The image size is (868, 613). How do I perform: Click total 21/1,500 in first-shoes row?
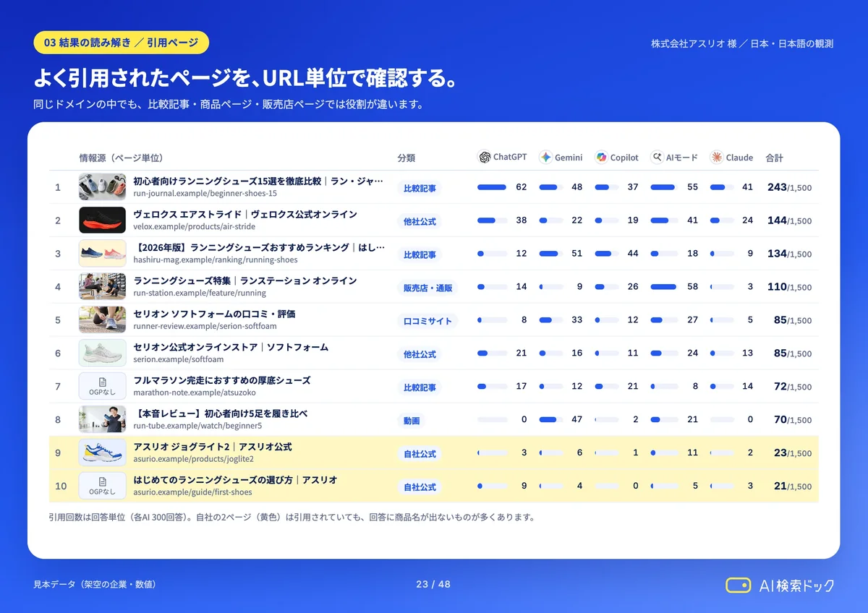[792, 487]
